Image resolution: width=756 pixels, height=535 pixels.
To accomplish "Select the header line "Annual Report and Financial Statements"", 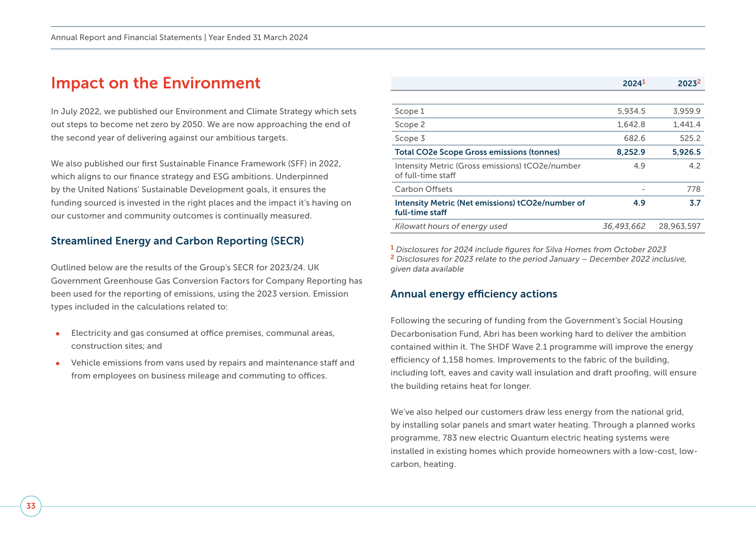I will point(126,38).
